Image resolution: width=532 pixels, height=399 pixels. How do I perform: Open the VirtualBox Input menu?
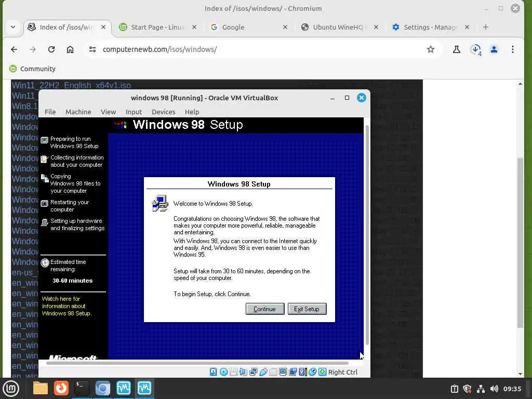coord(134,112)
